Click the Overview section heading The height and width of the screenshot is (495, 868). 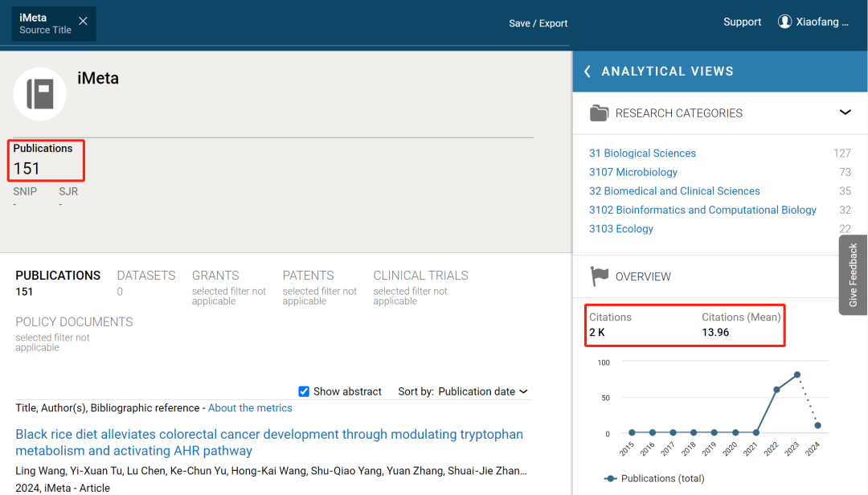[x=643, y=276]
